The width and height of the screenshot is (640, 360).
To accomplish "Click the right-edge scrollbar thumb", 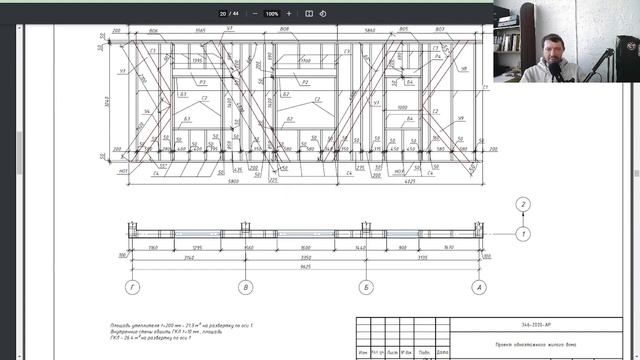I will (x=637, y=173).
